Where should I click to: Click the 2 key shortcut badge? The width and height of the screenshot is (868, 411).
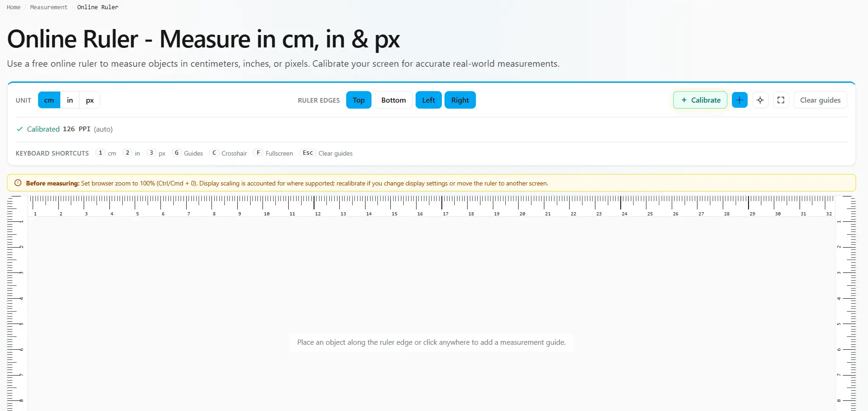[x=127, y=153]
